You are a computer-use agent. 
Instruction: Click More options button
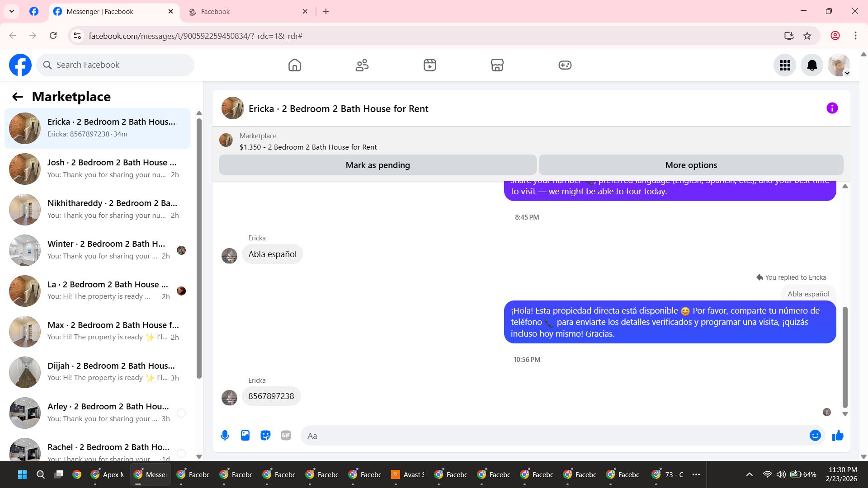coord(691,165)
